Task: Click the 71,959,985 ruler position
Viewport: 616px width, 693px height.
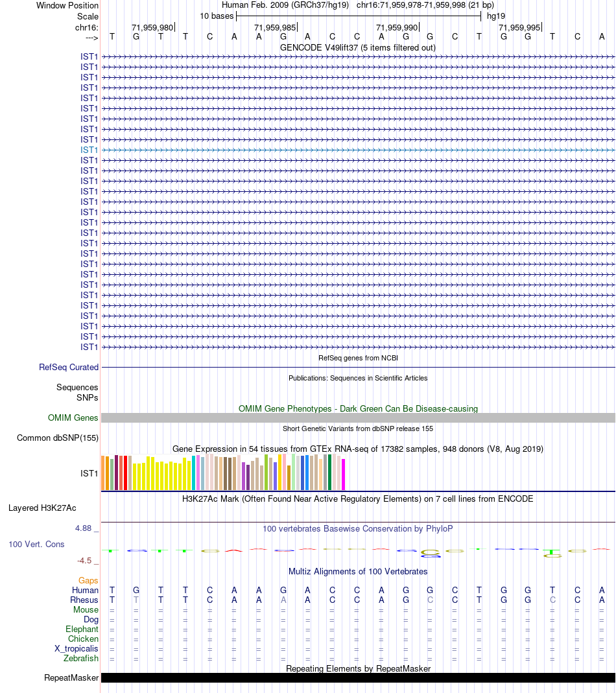Action: click(x=275, y=27)
